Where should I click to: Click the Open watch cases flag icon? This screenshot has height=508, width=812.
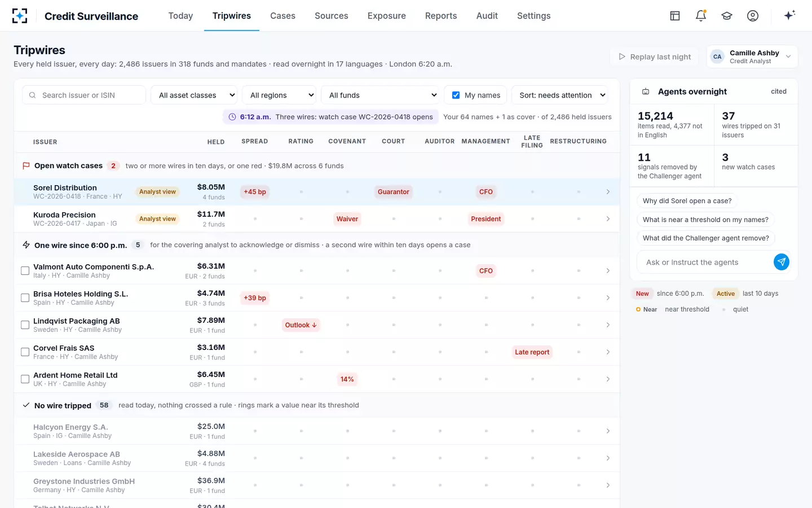point(26,166)
